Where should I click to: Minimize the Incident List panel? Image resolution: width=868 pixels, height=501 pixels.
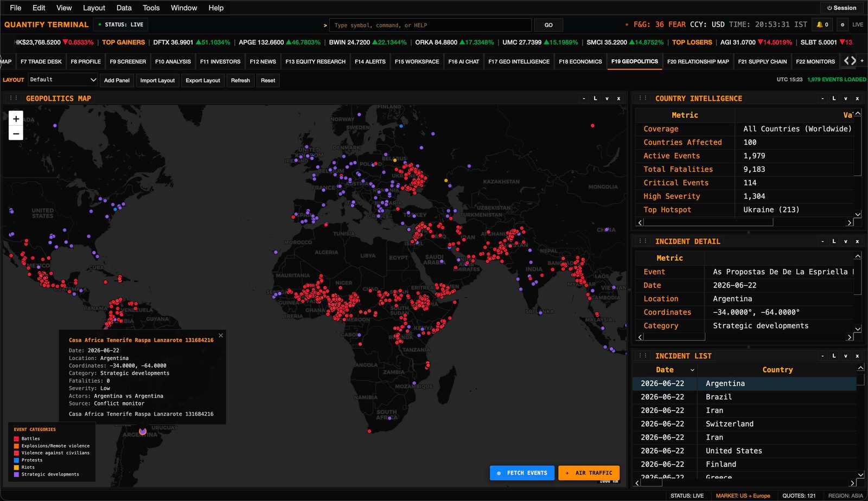coord(822,356)
